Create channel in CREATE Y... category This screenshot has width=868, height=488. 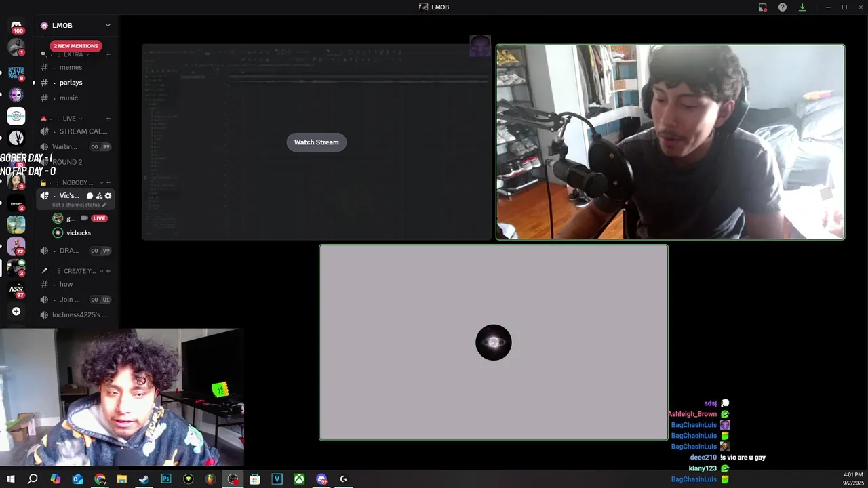coord(108,271)
